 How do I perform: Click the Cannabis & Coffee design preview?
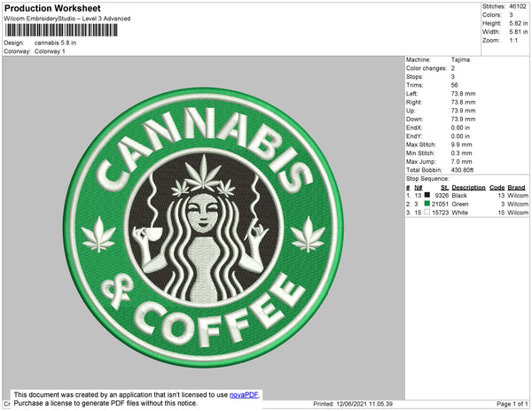click(x=203, y=228)
